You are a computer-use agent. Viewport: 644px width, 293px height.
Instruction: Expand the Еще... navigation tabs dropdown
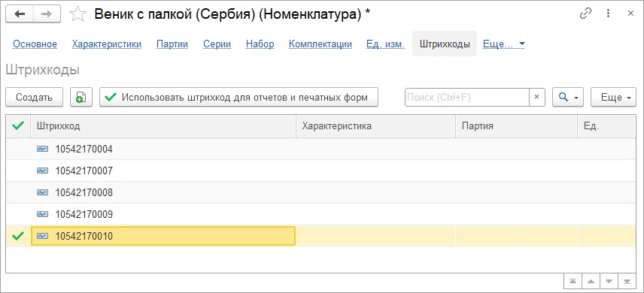(504, 44)
